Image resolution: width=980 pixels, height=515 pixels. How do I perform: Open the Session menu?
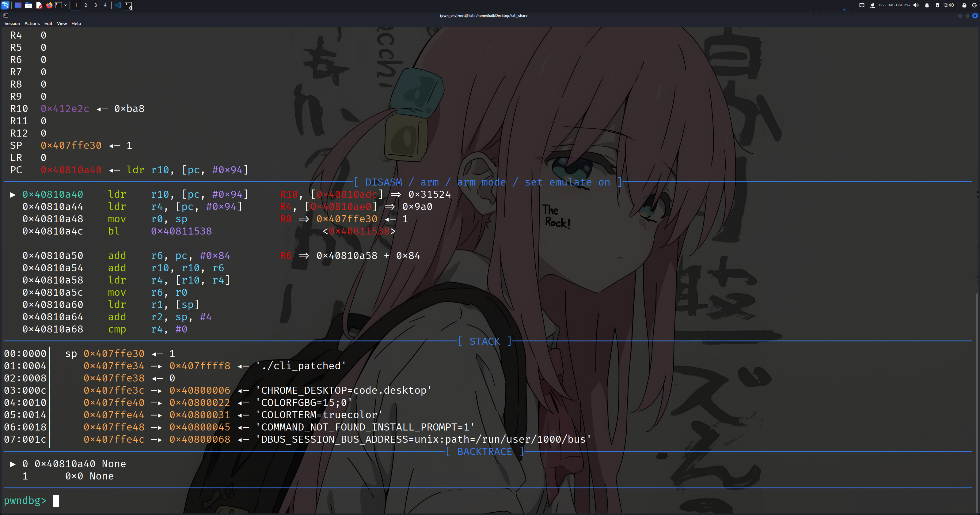click(12, 24)
